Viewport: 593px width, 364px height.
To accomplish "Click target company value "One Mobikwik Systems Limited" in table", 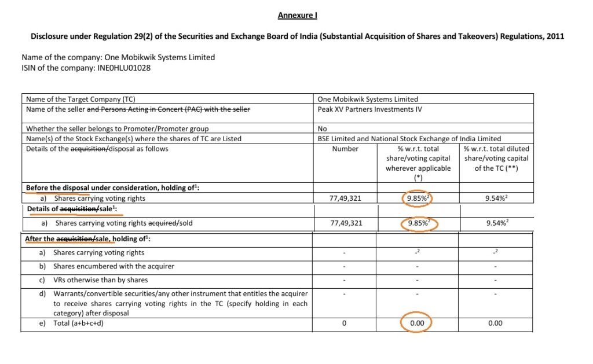I will coord(368,99).
